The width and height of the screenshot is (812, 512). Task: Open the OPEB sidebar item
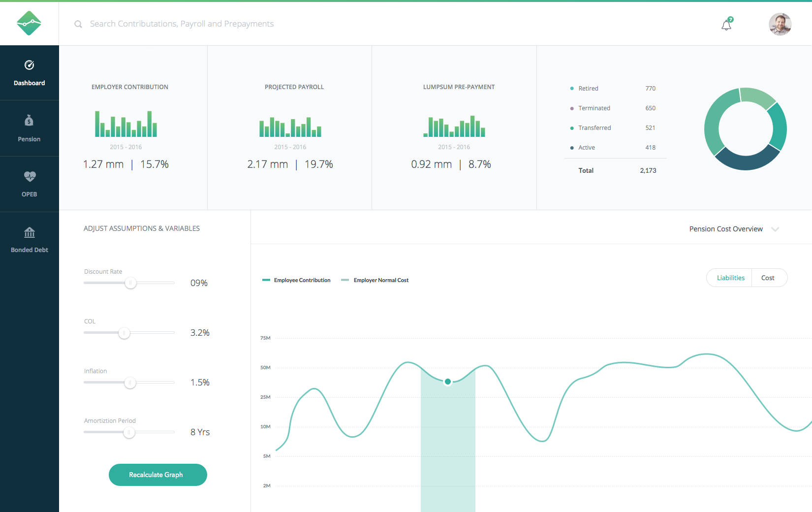pos(30,184)
